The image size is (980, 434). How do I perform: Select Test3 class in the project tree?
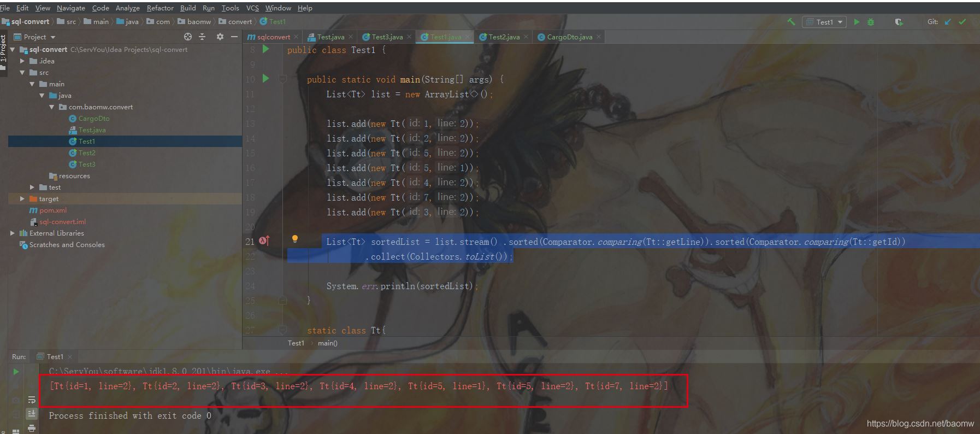(x=87, y=165)
